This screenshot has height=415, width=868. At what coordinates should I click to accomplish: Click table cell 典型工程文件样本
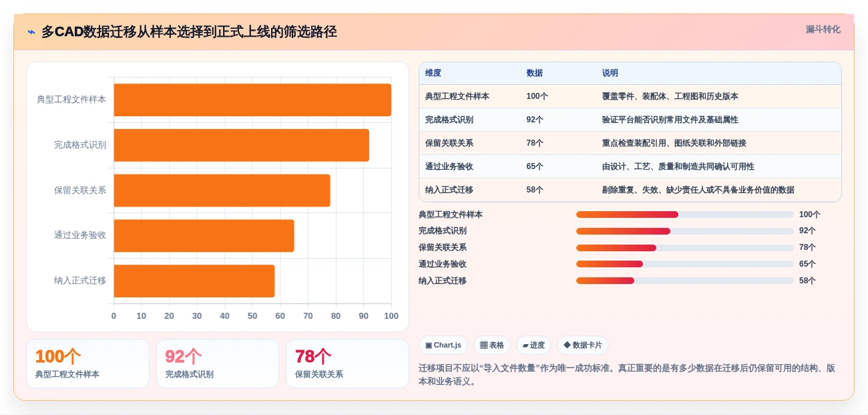457,96
